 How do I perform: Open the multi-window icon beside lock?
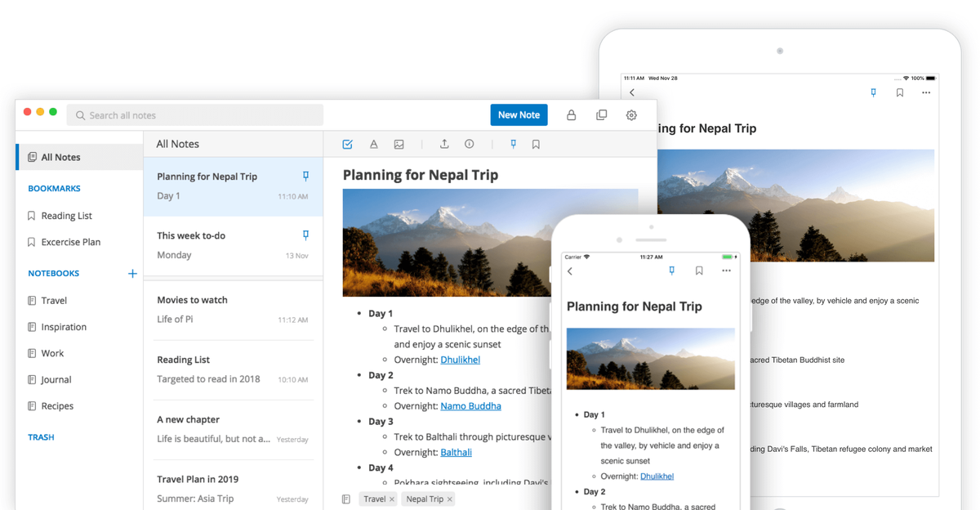(602, 115)
